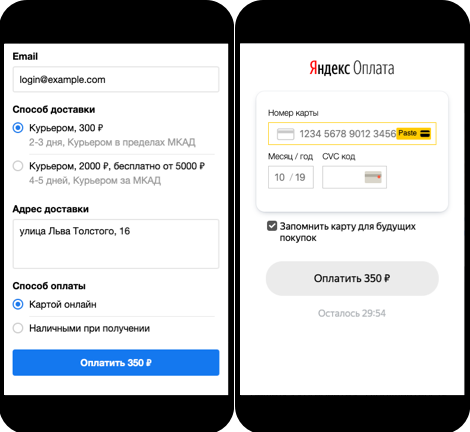Focus the Номер карты input field
Viewport: 470px width, 432px height.
[352, 134]
